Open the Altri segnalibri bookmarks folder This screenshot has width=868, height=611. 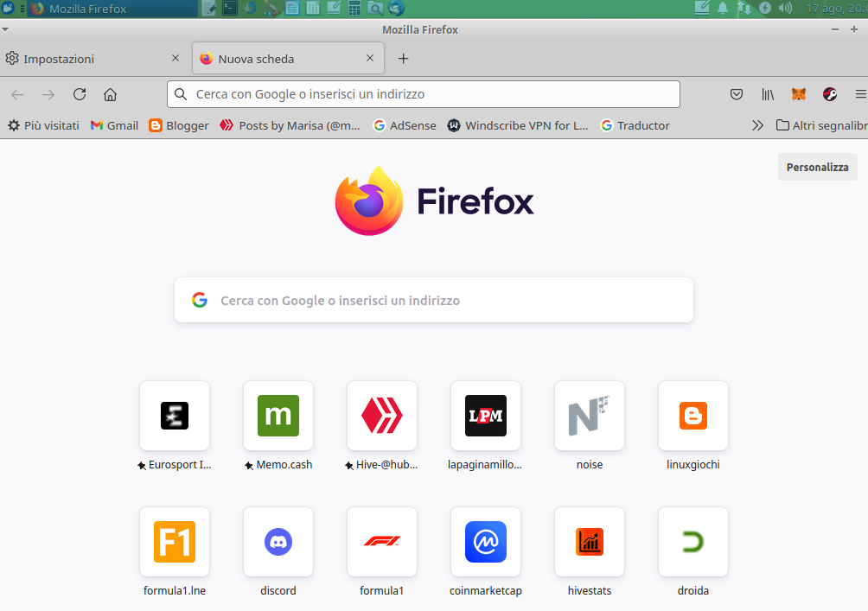[821, 125]
